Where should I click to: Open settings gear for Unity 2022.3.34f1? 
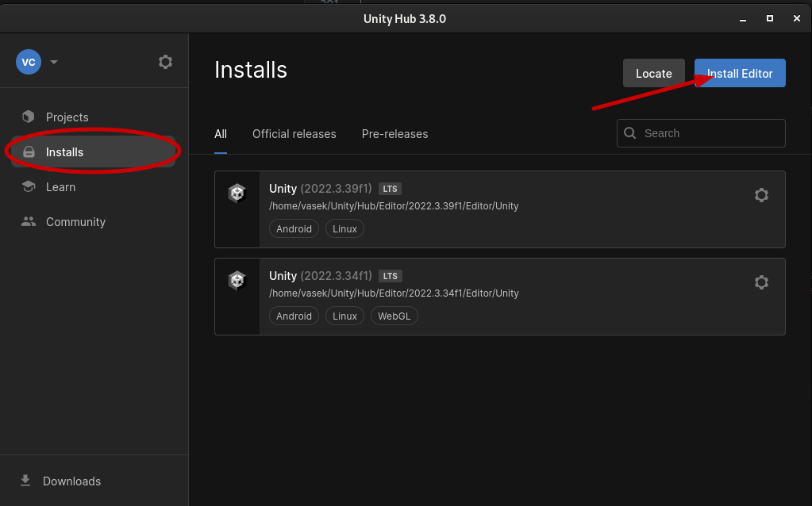click(761, 282)
